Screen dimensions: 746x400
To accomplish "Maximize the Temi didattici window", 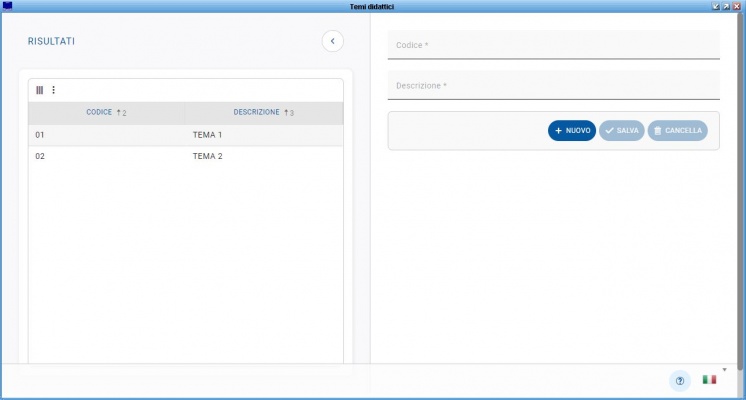I will 726,6.
